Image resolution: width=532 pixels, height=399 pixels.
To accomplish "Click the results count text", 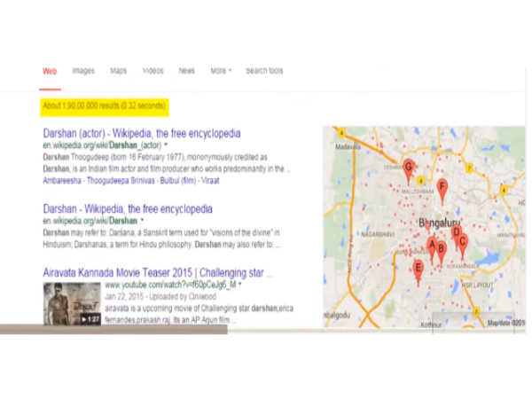I will (105, 106).
